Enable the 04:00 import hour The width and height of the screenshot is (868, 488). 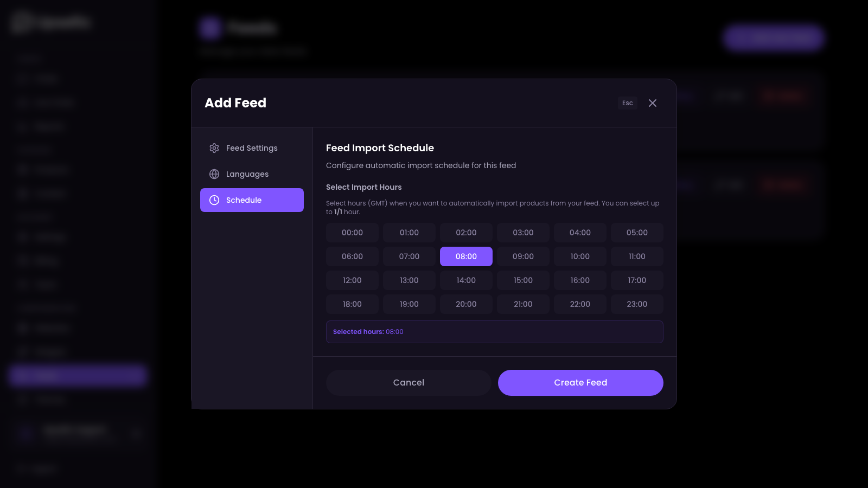point(580,232)
